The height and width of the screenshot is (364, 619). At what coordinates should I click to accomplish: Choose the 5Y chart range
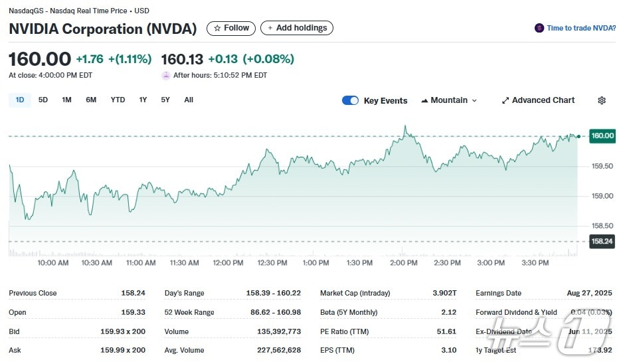165,100
